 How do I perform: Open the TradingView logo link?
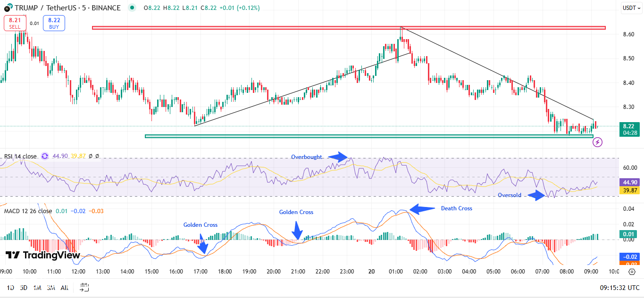point(43,255)
